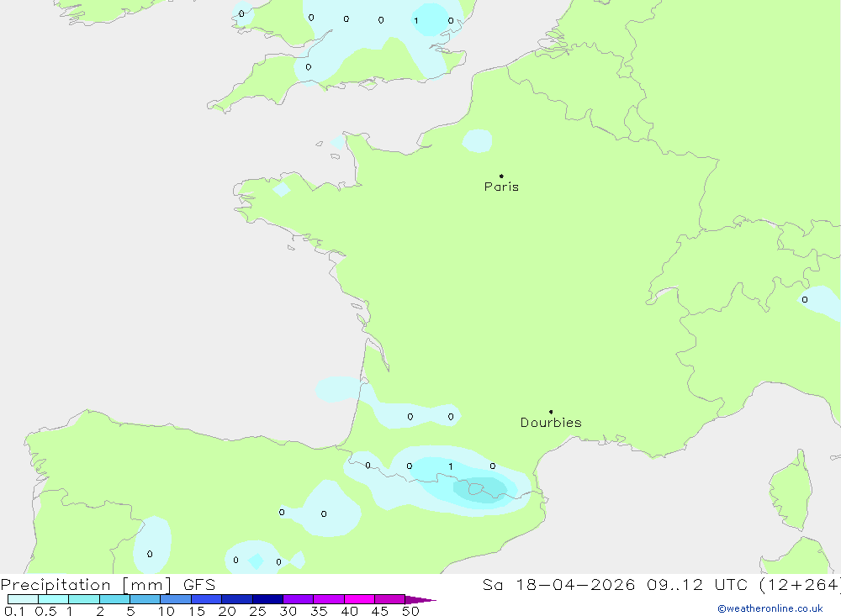This screenshot has height=616, width=841.
Task: Pick the 10–15 mm legend swatch
Action: point(176,599)
